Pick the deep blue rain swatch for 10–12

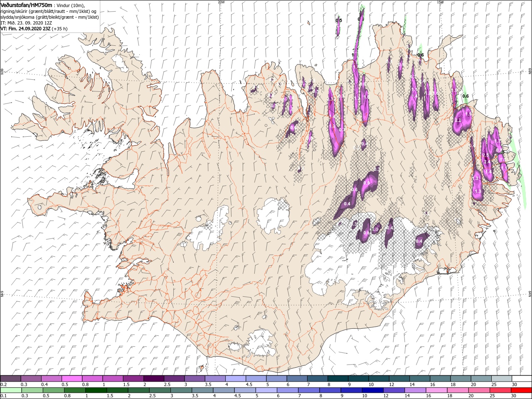(372, 390)
